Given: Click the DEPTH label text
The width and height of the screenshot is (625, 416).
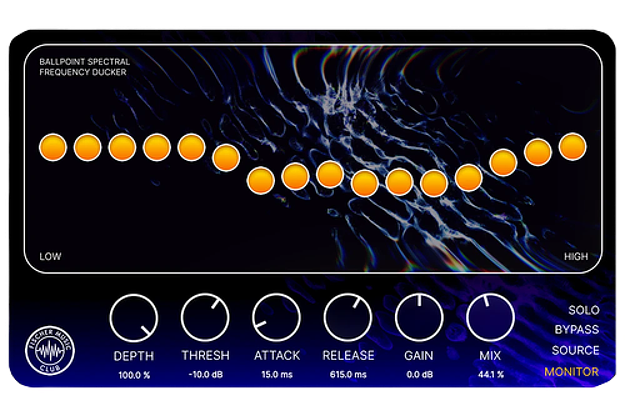Looking at the screenshot, I should point(134,356).
